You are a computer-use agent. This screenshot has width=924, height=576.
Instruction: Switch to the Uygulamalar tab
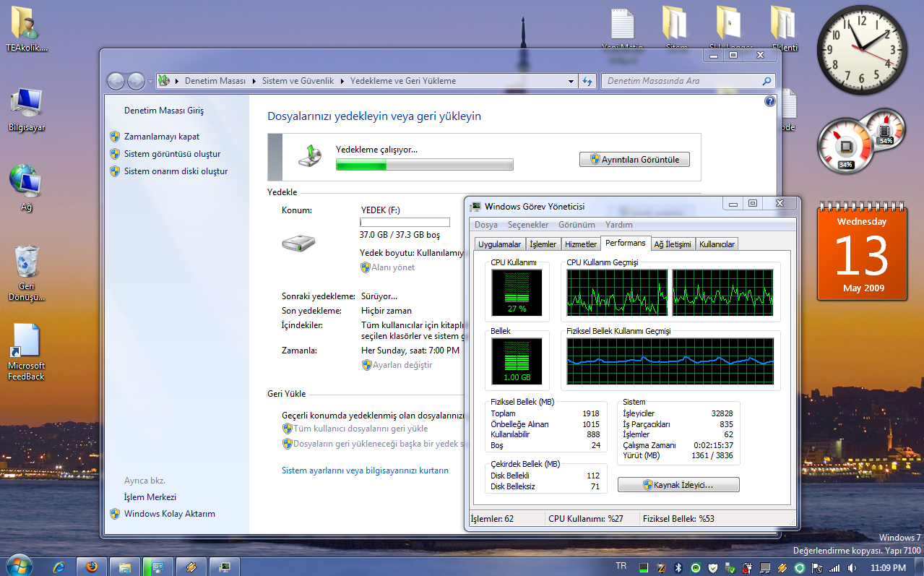[499, 244]
